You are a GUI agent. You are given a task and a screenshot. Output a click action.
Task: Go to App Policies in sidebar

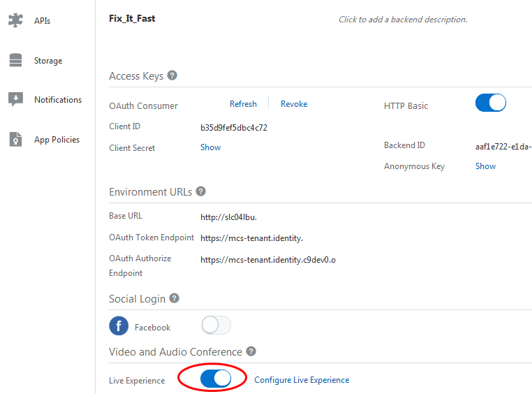57,140
